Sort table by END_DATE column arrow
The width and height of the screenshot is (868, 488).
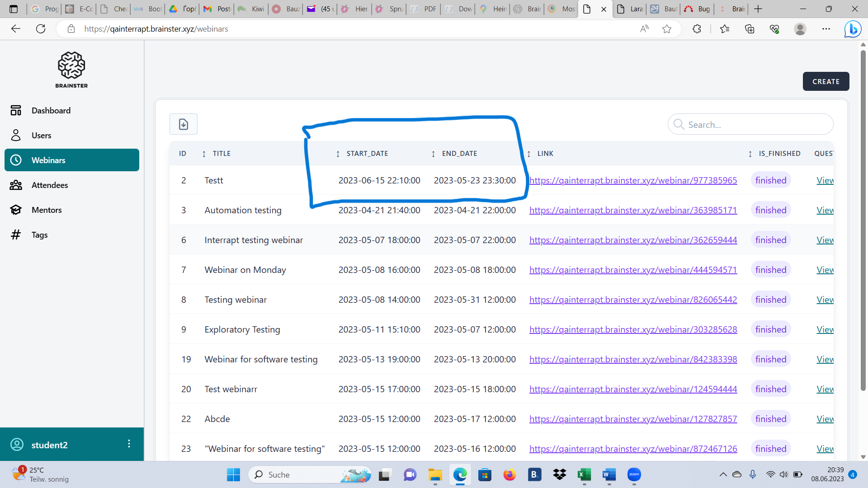pyautogui.click(x=433, y=154)
